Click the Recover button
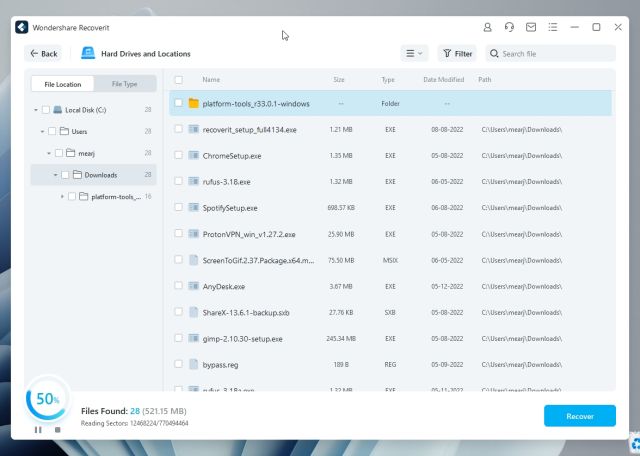640x456 pixels. coord(580,416)
